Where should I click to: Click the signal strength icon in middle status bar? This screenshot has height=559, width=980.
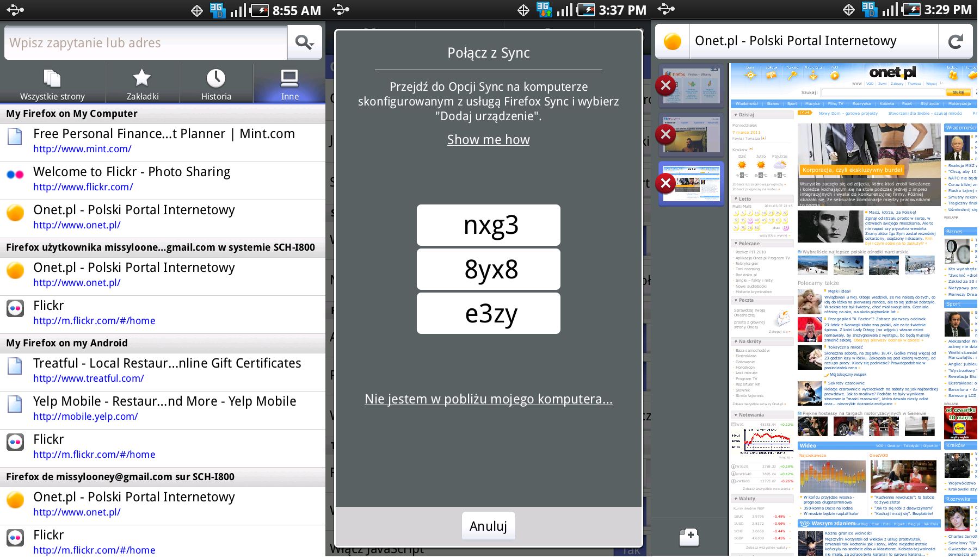tap(564, 10)
